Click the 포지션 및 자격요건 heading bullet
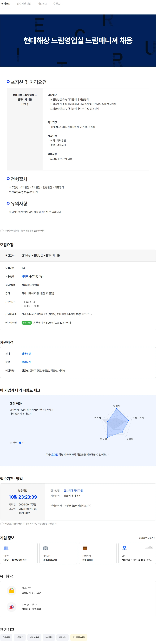This screenshot has width=156, height=644. coord(8,82)
